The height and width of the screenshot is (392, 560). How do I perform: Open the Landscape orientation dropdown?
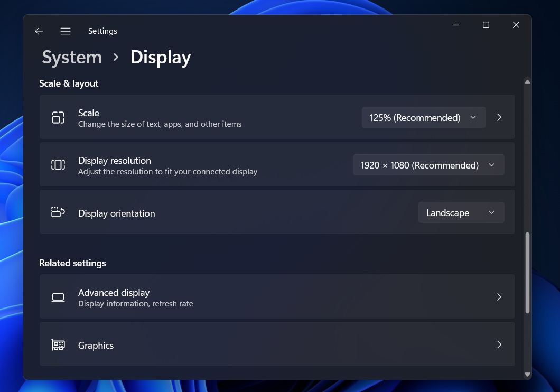pos(461,212)
